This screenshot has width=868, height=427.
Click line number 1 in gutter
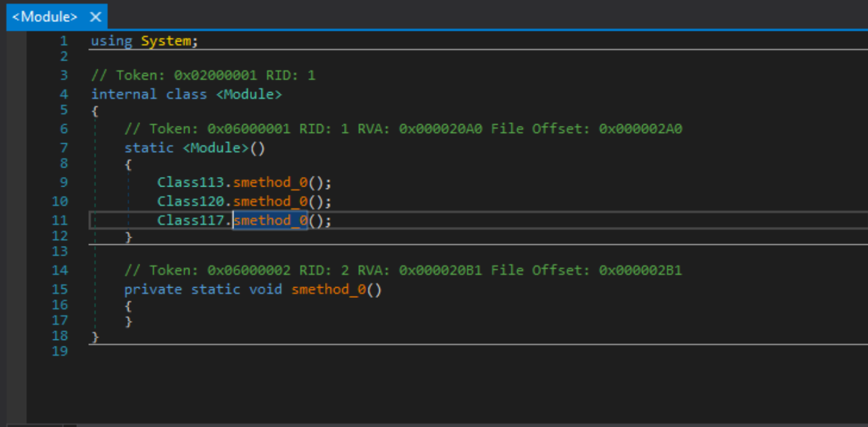point(63,41)
